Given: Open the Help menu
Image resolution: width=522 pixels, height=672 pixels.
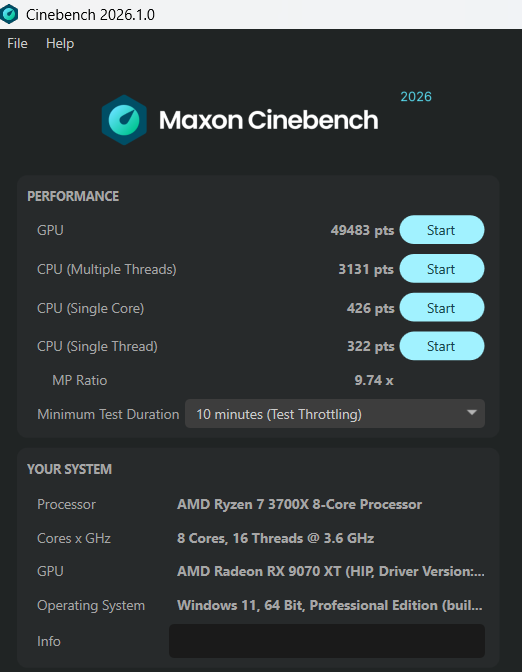Looking at the screenshot, I should click(60, 43).
